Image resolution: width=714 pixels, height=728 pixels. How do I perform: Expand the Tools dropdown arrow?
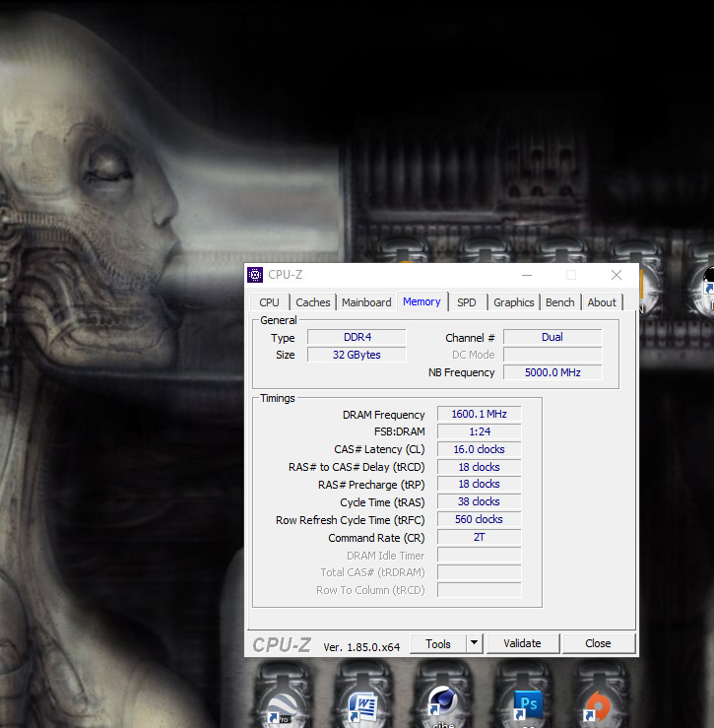tap(474, 643)
